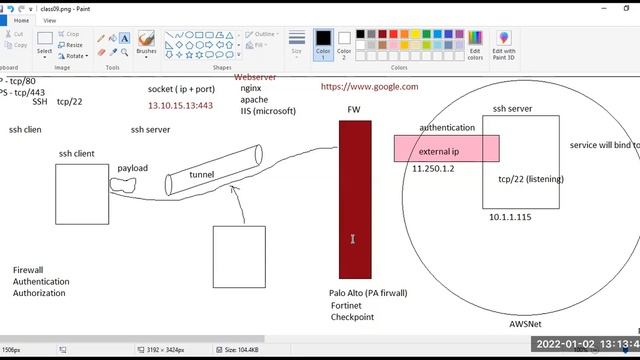Image resolution: width=640 pixels, height=360 pixels.
Task: Click the dark red FW firewall rectangle
Action: tap(355, 200)
